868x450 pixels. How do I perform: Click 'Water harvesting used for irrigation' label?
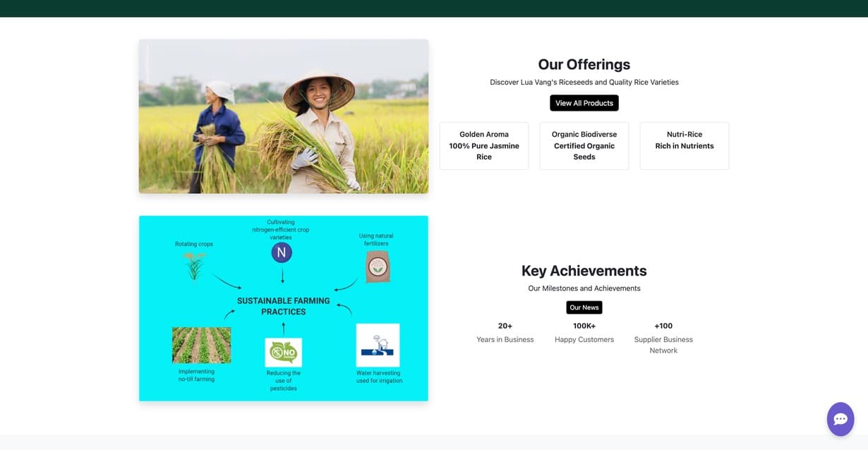pos(379,377)
